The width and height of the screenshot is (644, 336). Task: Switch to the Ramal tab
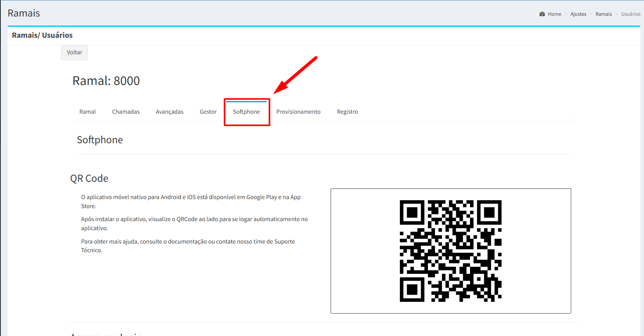(x=87, y=112)
